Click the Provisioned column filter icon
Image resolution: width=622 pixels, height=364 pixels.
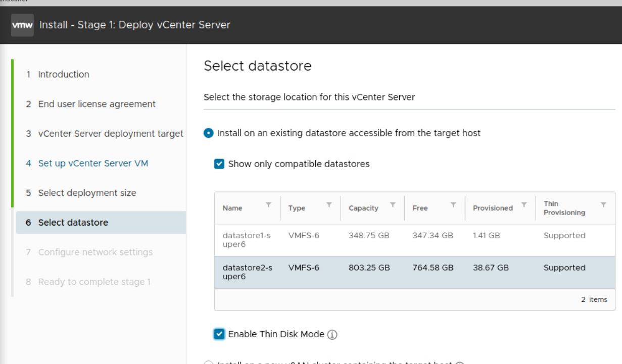[524, 204]
